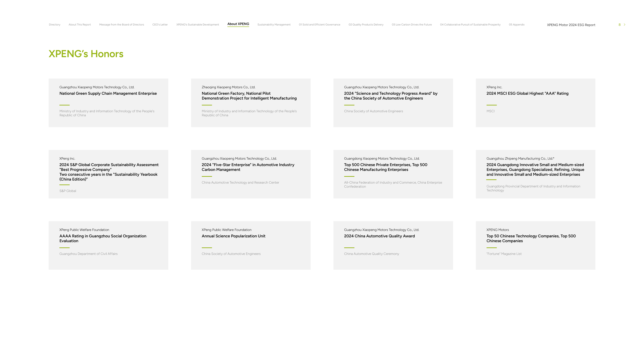Jump to Sustainability Management section
This screenshot has height=362, width=644.
(x=274, y=24)
